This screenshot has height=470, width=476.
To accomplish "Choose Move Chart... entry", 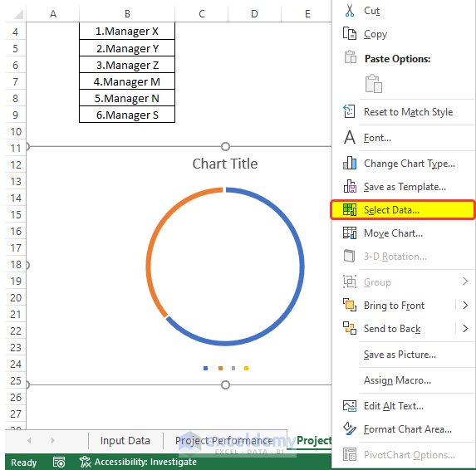I will pos(393,233).
